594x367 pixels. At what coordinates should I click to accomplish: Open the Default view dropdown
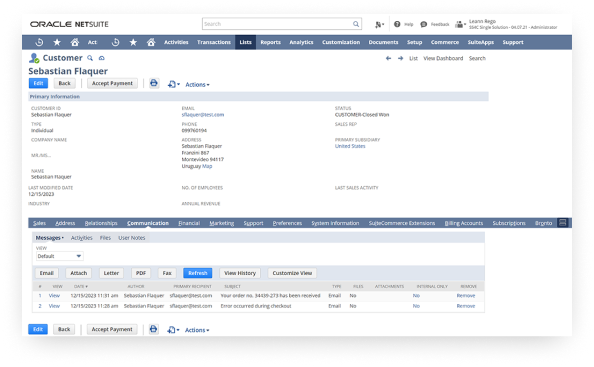[59, 256]
